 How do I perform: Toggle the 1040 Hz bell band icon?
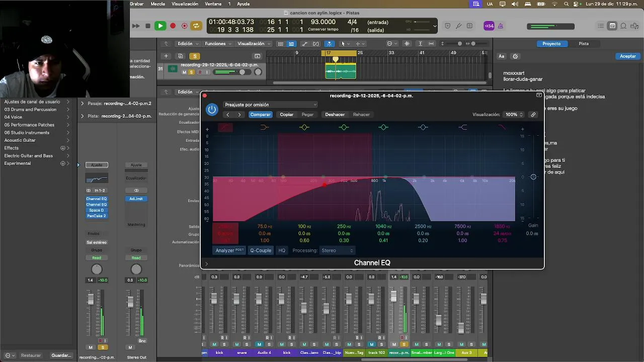pos(383,127)
